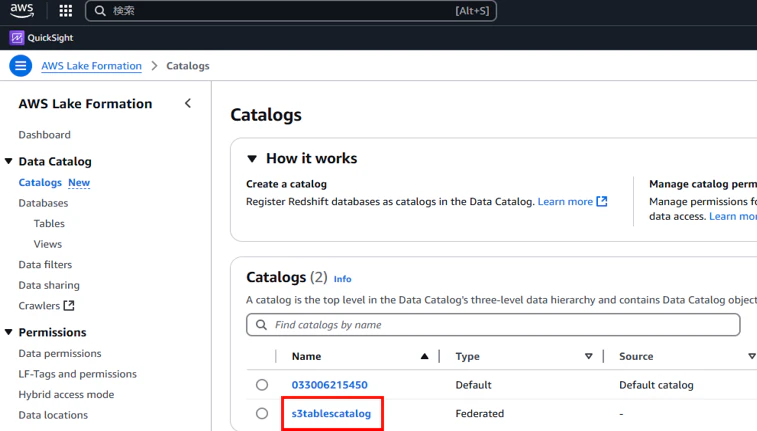This screenshot has height=431, width=757.
Task: Click Learn more under Create a catalog
Action: (565, 201)
